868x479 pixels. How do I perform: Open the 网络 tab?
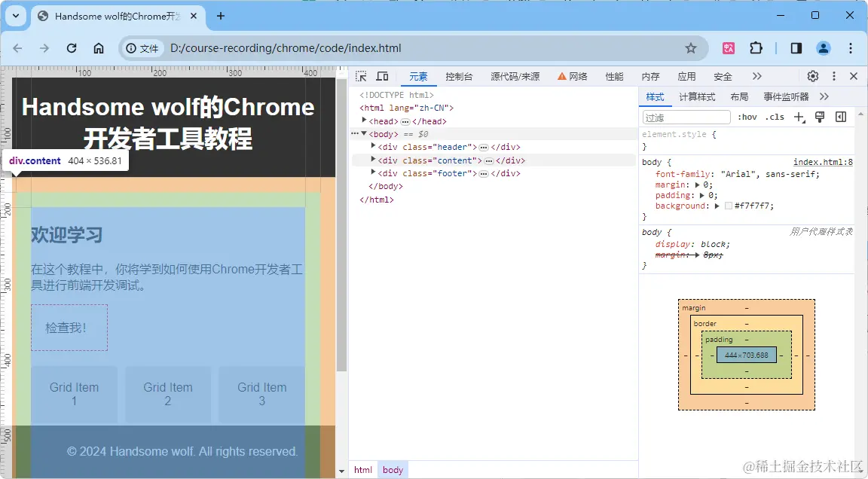(x=573, y=76)
